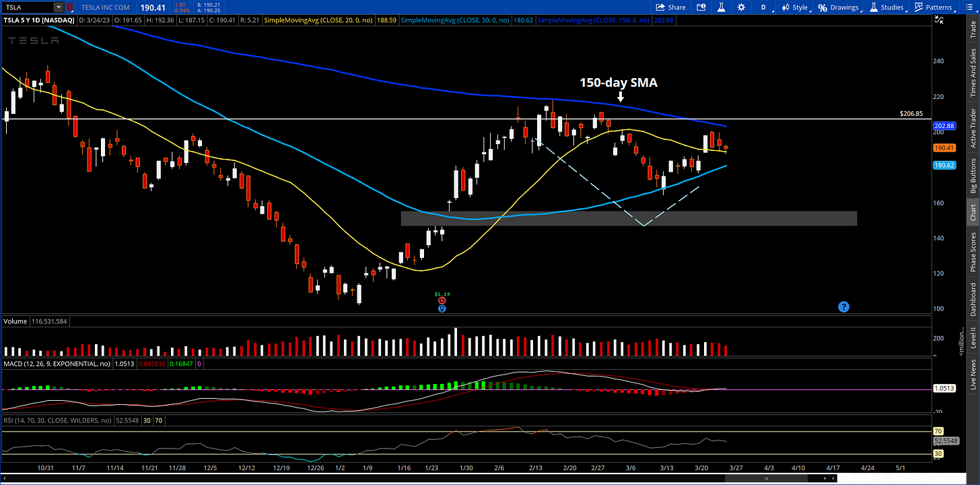Click the TSLA symbol input field

pos(28,7)
